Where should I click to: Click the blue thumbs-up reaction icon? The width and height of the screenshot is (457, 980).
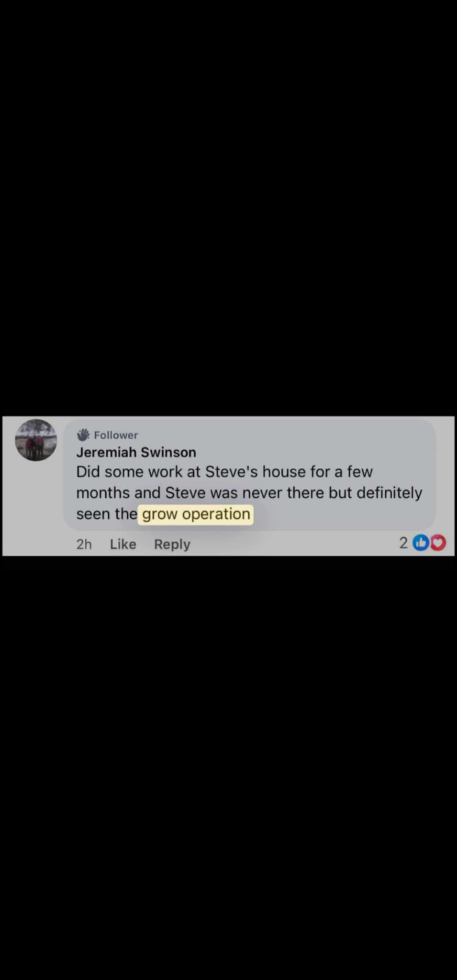[x=421, y=543]
